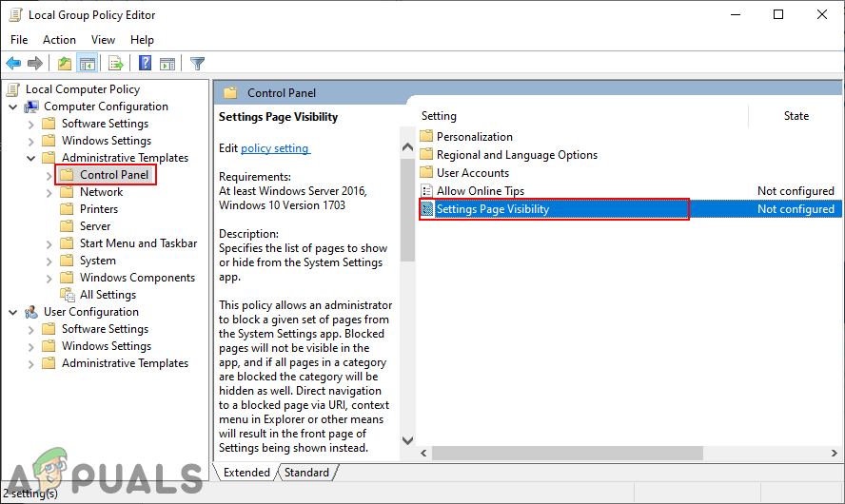This screenshot has height=504, width=845.
Task: Select Windows Components in the tree
Action: click(x=137, y=278)
